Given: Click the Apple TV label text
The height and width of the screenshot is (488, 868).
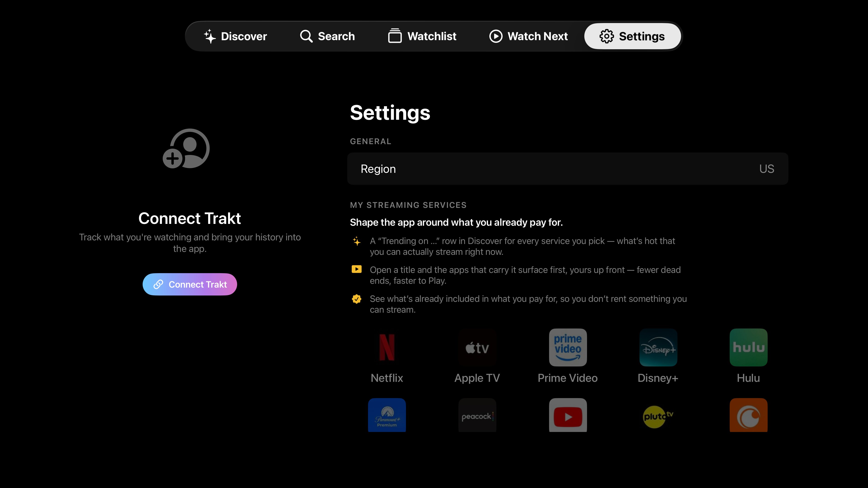Looking at the screenshot, I should (x=477, y=378).
